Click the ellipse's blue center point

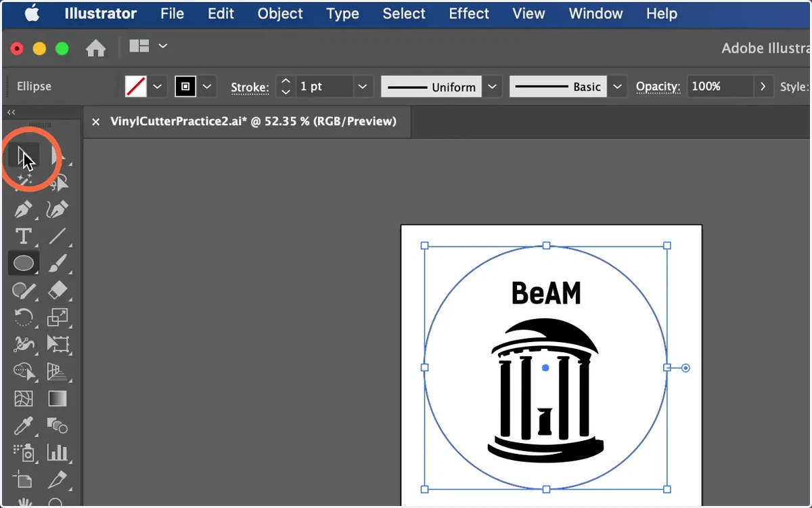pos(546,368)
